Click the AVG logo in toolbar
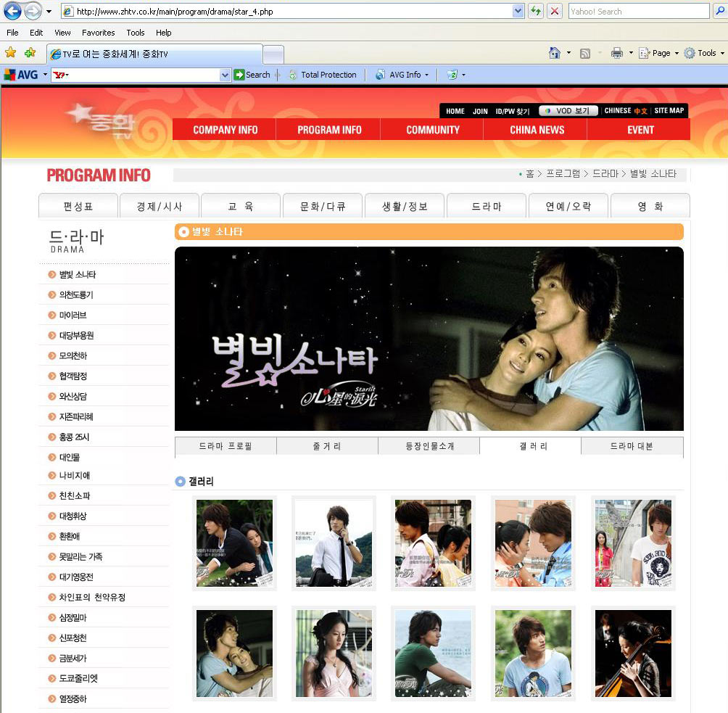Viewport: 728px width, 713px height. click(x=21, y=74)
